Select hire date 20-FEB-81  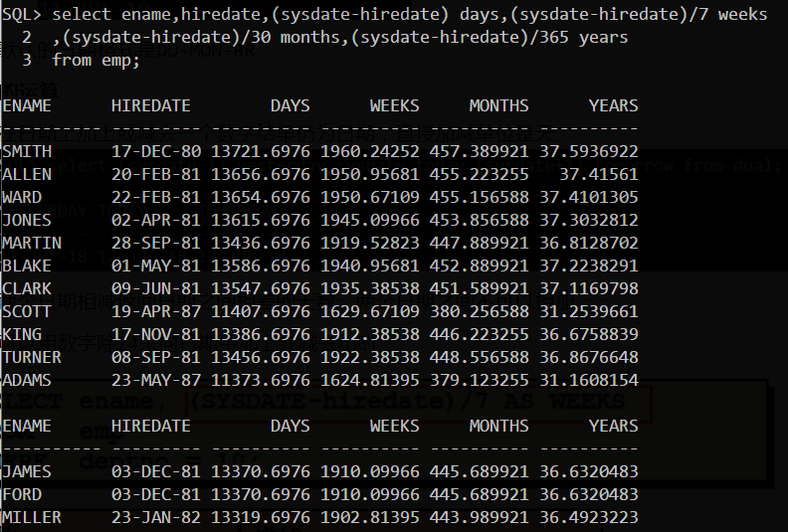pyautogui.click(x=156, y=174)
